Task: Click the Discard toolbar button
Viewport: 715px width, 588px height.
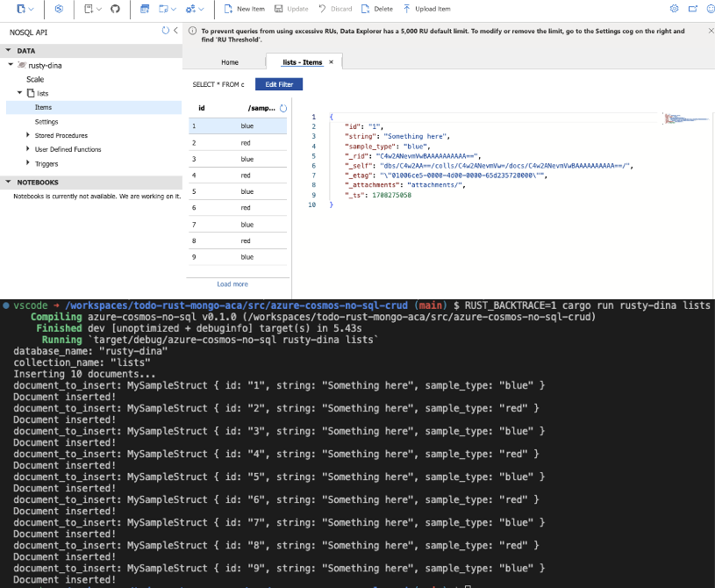Action: (x=335, y=9)
